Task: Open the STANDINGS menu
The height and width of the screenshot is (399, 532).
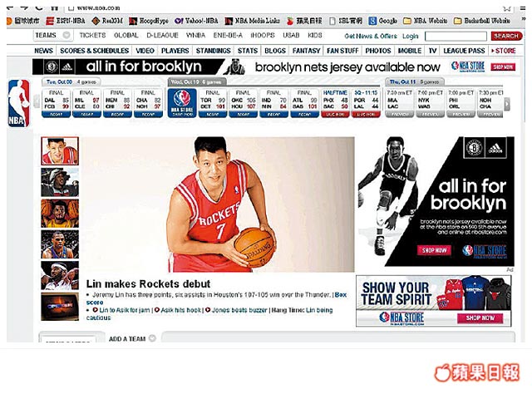Action: tap(214, 51)
